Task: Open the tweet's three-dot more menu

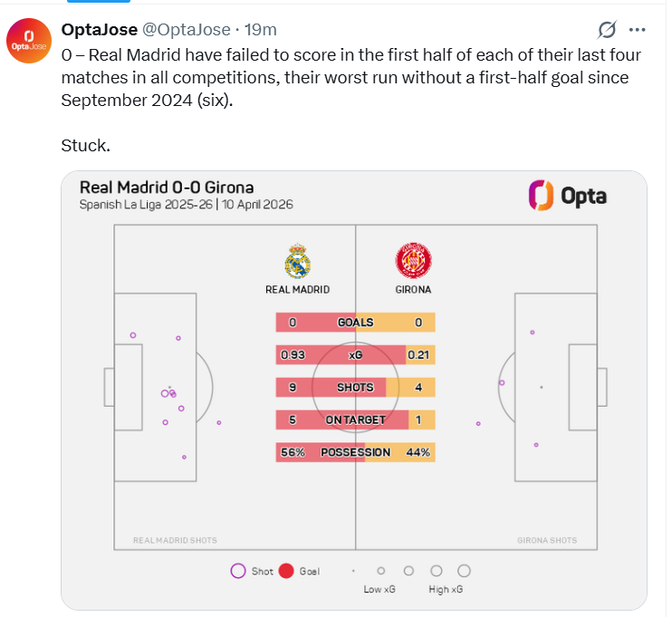Action: pos(638,29)
